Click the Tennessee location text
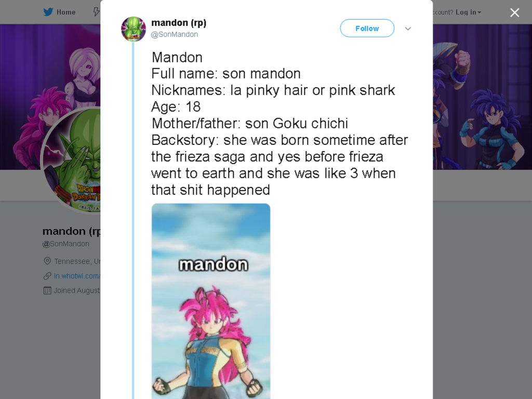Image resolution: width=532 pixels, height=399 pixels. [77, 261]
